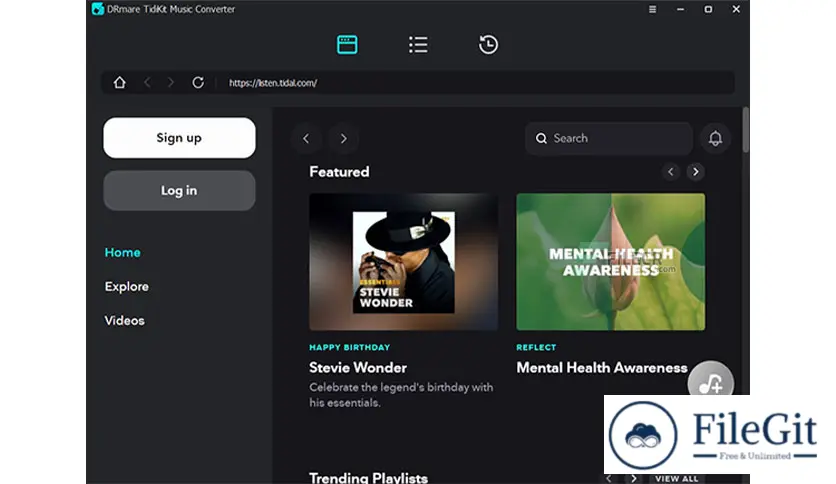This screenshot has width=836, height=484.
Task: Click the Search field
Action: pyautogui.click(x=609, y=138)
